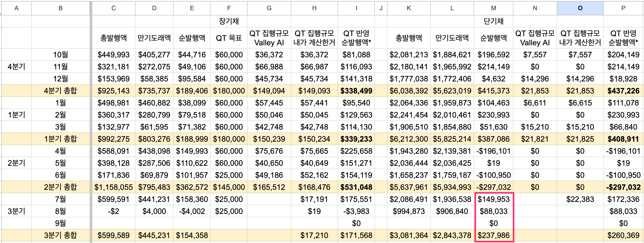This screenshot has width=644, height=243.
Task: Select the column C header
Action: click(x=114, y=8)
